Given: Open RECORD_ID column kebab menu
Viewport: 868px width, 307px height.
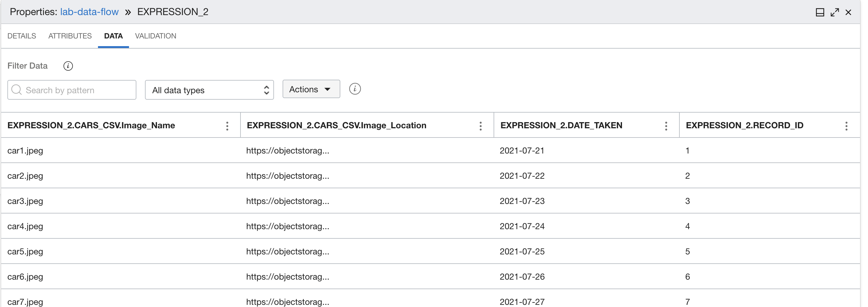Looking at the screenshot, I should click(846, 126).
